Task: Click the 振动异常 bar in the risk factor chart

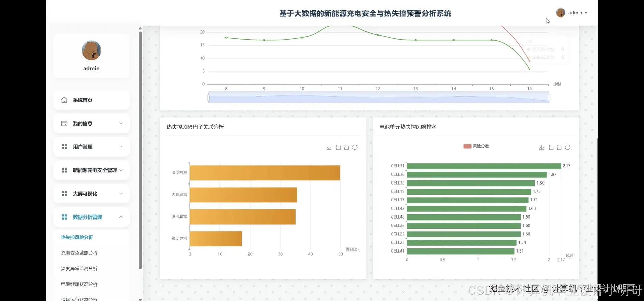Action: 216,238
